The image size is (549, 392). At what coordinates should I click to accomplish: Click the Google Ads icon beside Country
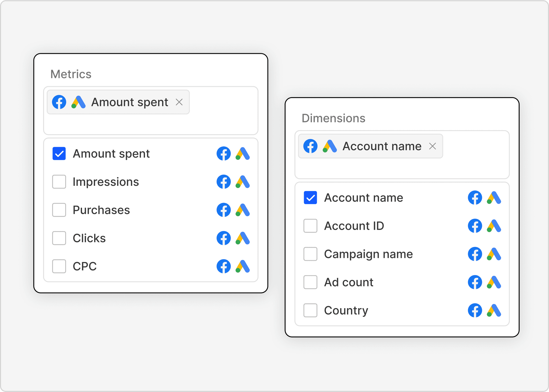(x=494, y=310)
